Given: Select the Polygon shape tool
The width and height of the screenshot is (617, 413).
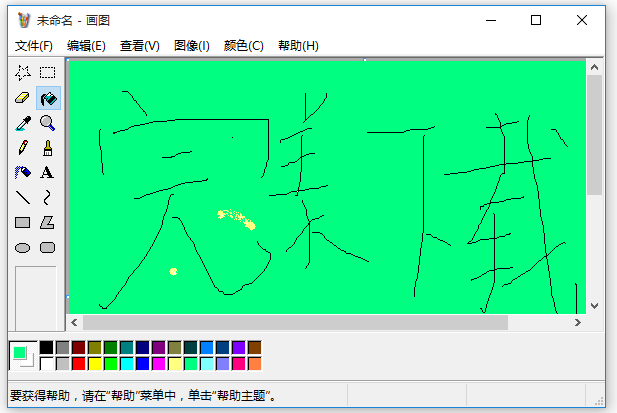Looking at the screenshot, I should coord(47,223).
